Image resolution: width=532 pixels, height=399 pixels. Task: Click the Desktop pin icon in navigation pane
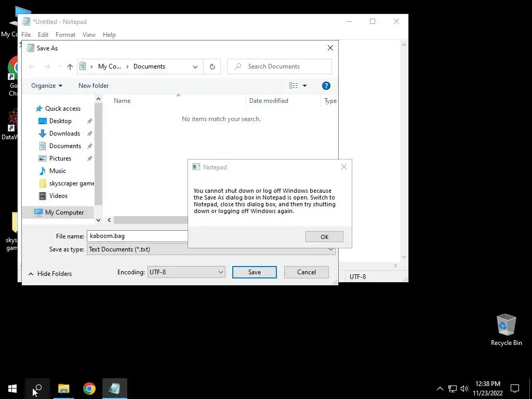point(89,121)
